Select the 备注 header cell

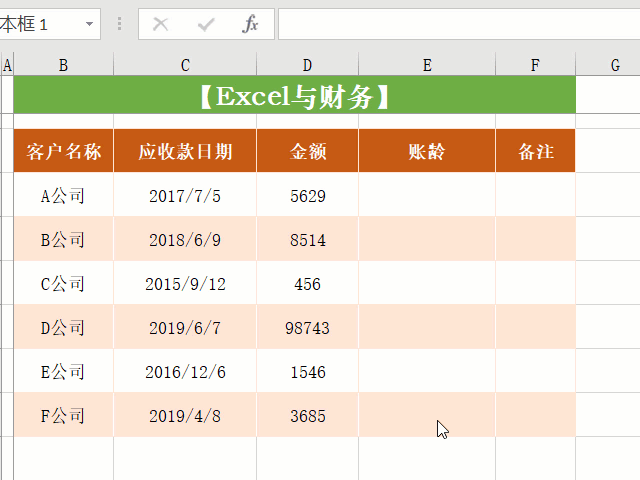[536, 151]
